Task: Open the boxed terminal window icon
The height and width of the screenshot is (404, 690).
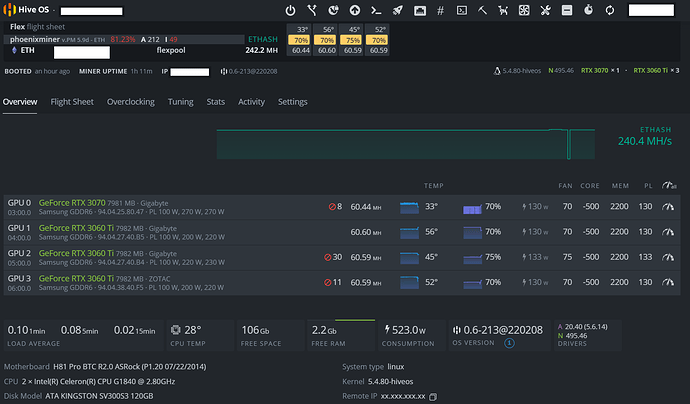Action: click(x=462, y=10)
